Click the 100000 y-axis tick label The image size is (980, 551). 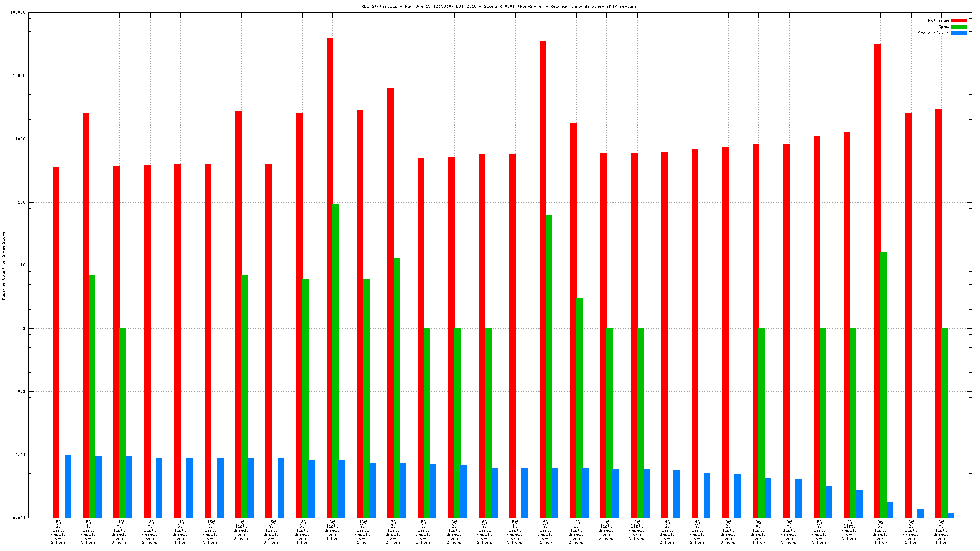click(x=18, y=13)
